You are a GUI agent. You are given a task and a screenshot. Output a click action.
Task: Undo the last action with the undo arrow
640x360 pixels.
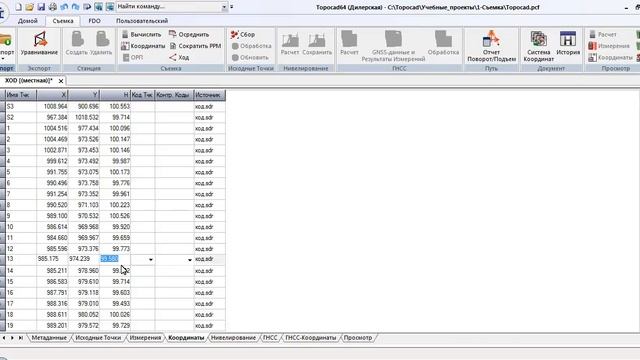pyautogui.click(x=64, y=7)
